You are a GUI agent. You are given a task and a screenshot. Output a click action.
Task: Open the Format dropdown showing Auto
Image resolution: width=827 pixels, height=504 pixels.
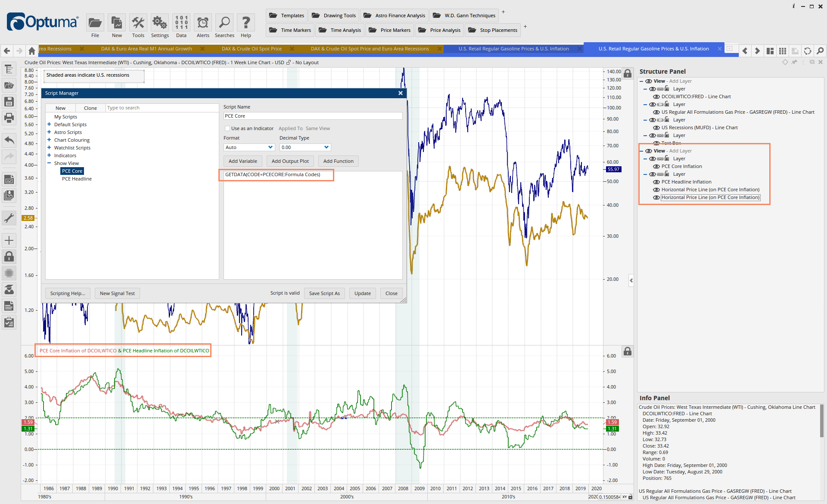[x=249, y=147]
